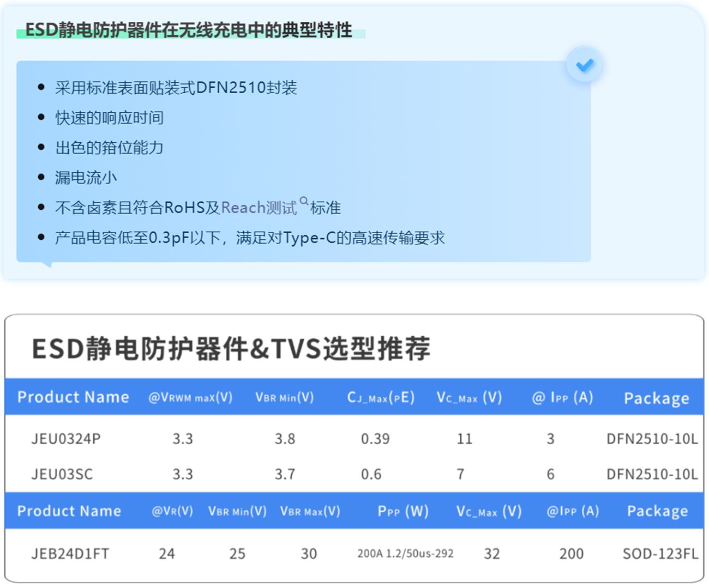Select the JEU03SC product name
The height and width of the screenshot is (588, 709).
point(62,474)
